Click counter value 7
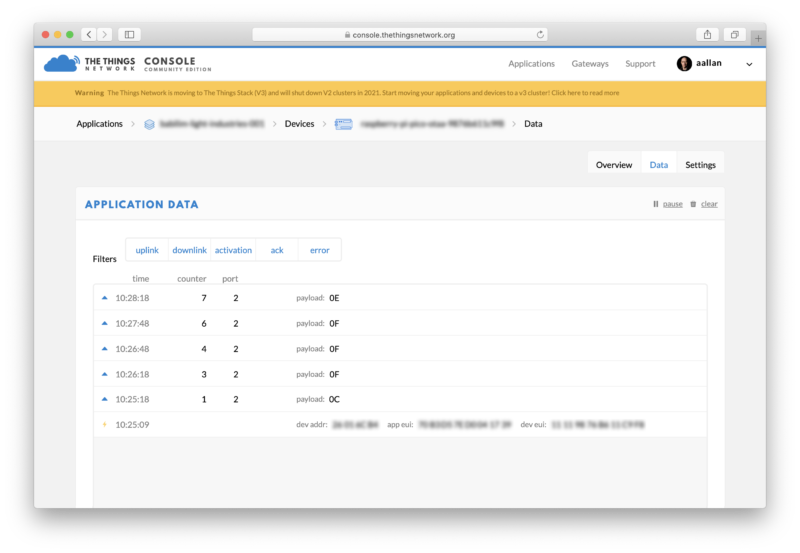This screenshot has width=800, height=553. coord(204,298)
